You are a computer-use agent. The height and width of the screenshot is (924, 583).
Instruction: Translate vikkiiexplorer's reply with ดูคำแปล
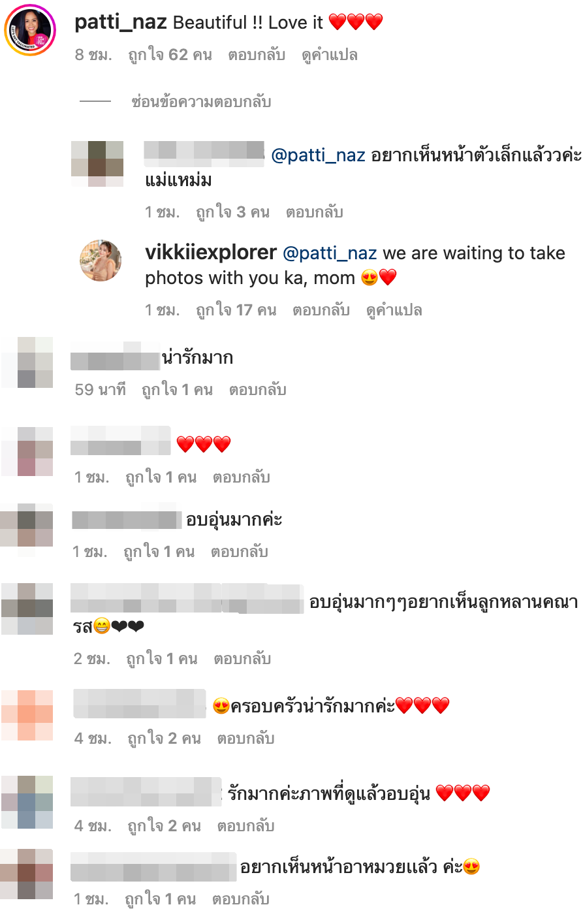pyautogui.click(x=394, y=310)
